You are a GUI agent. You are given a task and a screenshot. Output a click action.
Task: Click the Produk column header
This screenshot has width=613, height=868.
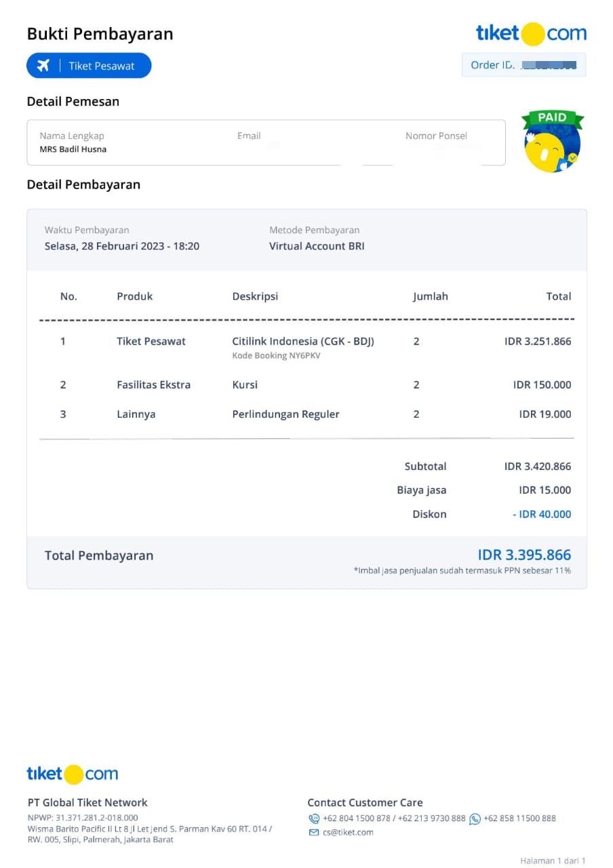(x=134, y=296)
